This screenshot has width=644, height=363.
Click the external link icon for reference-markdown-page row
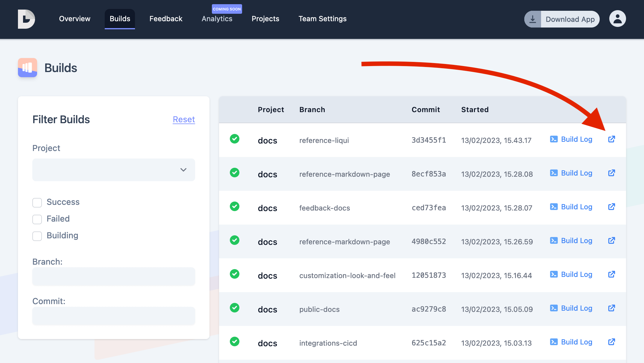tap(611, 173)
